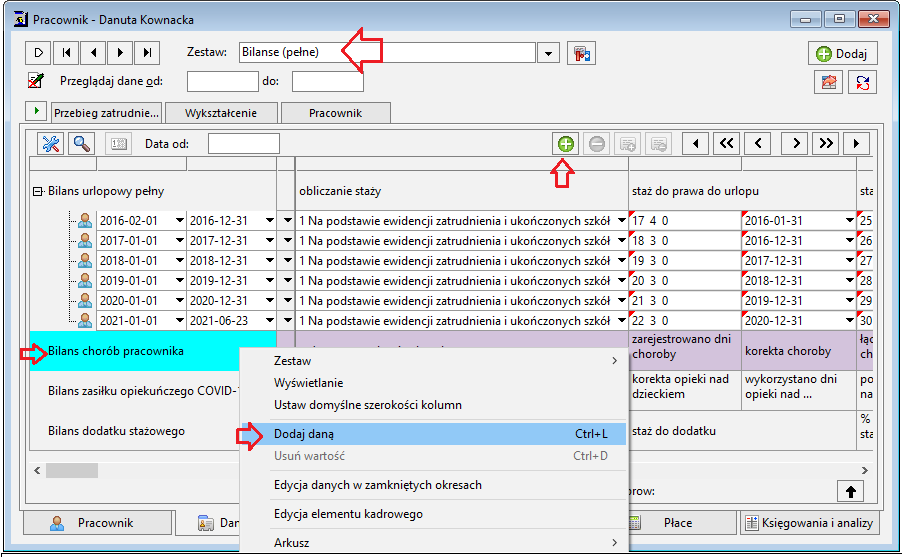Go to next employee record arrow
Screen dimensions: 902x557
[x=120, y=53]
